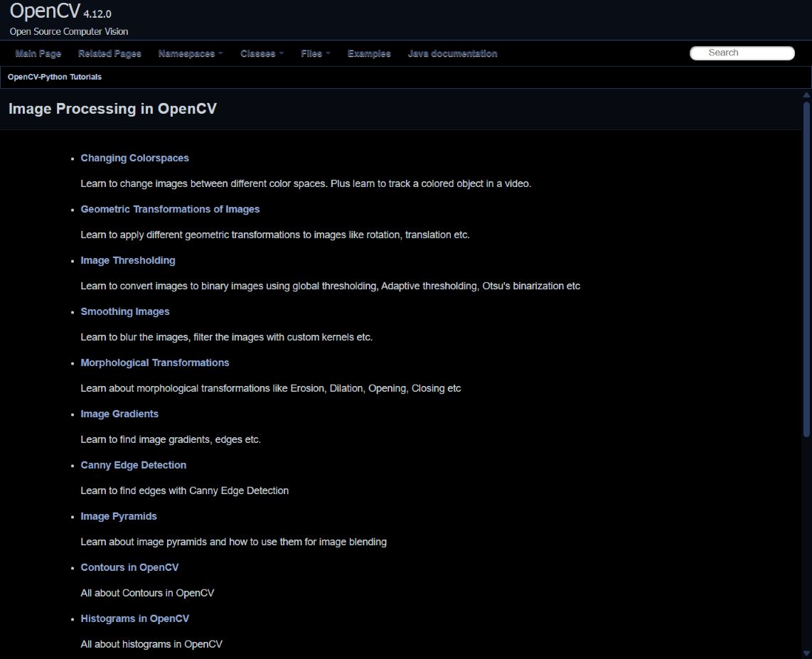This screenshot has width=812, height=659.
Task: Click the 'All about histograms in OpenCV' description
Action: pyautogui.click(x=151, y=645)
